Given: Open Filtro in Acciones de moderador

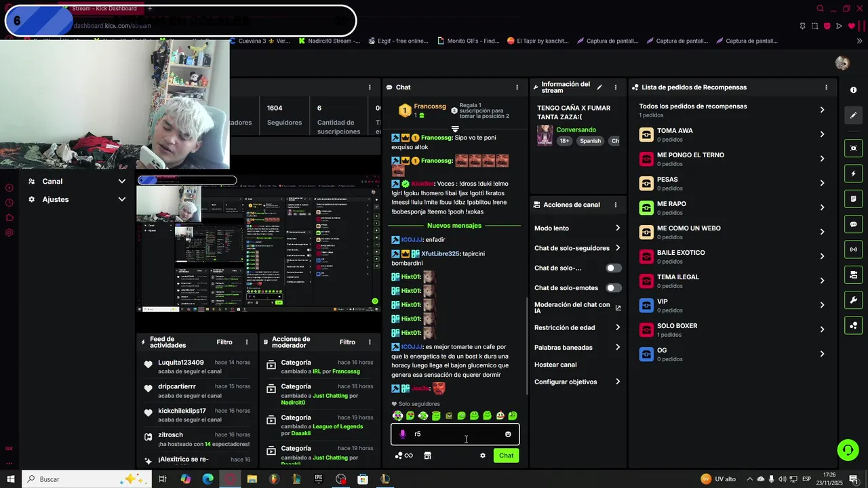Looking at the screenshot, I should point(347,342).
